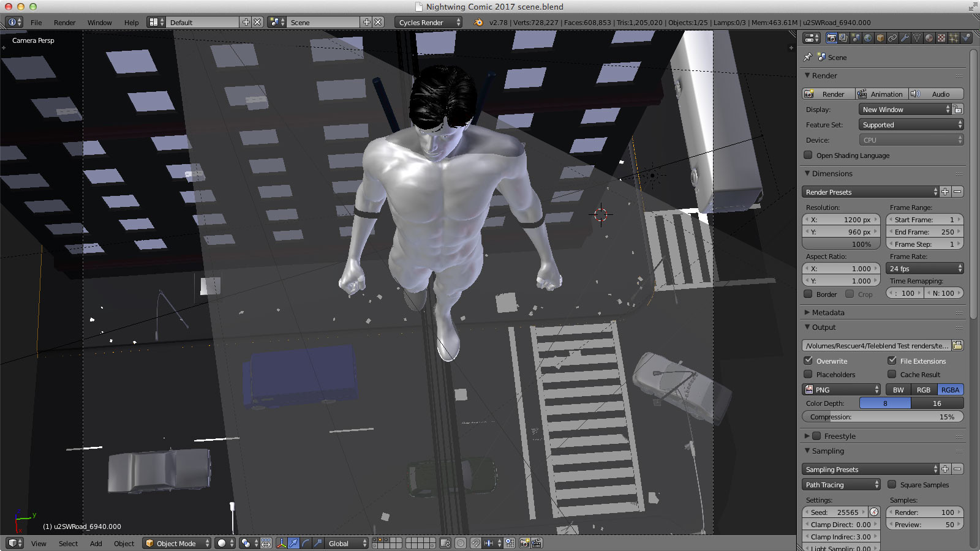
Task: Toggle the proportional editing circle icon
Action: 461,543
